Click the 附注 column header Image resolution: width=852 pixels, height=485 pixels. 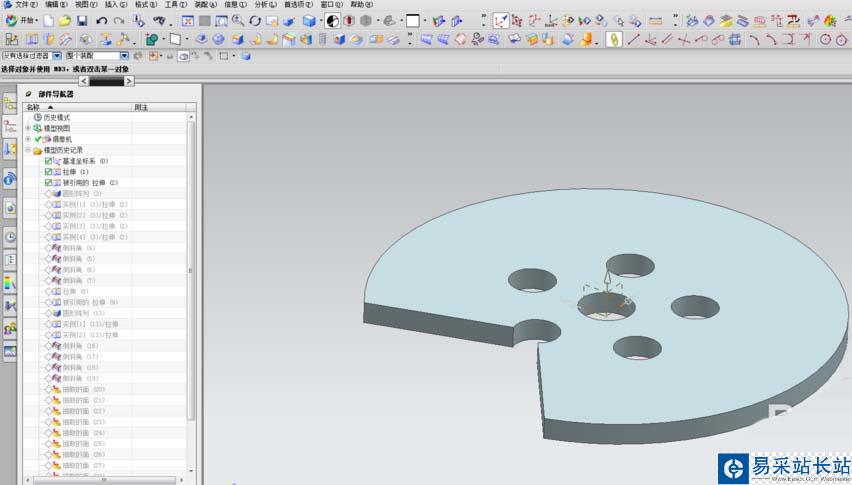(x=159, y=107)
